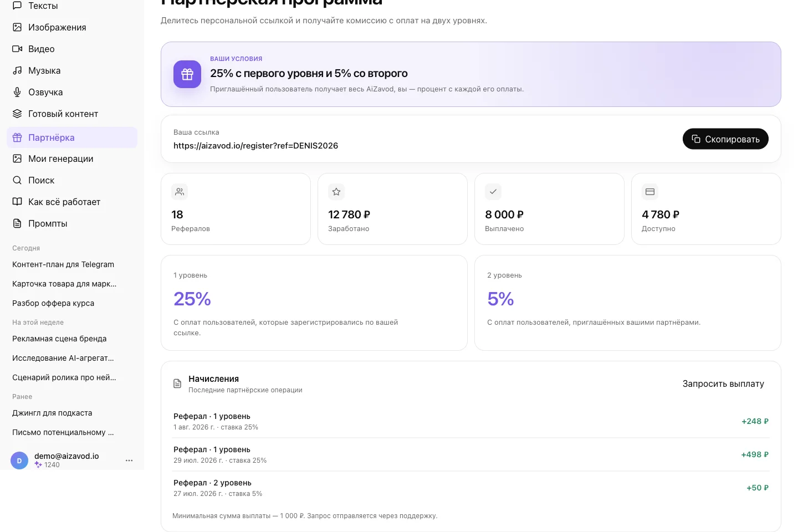798x532 pixels.
Task: Click the document icon beside Начисления
Action: pyautogui.click(x=177, y=383)
